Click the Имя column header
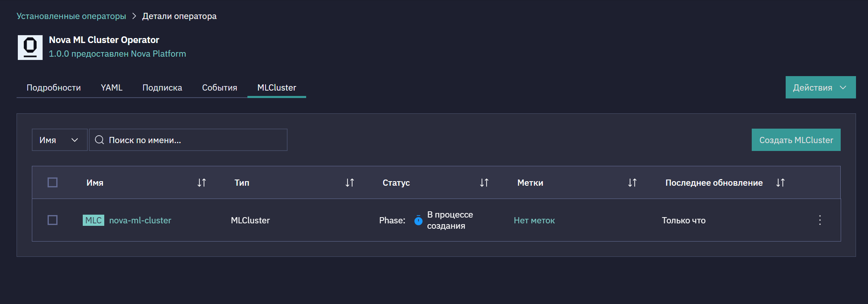Image resolution: width=868 pixels, height=304 pixels. point(95,182)
